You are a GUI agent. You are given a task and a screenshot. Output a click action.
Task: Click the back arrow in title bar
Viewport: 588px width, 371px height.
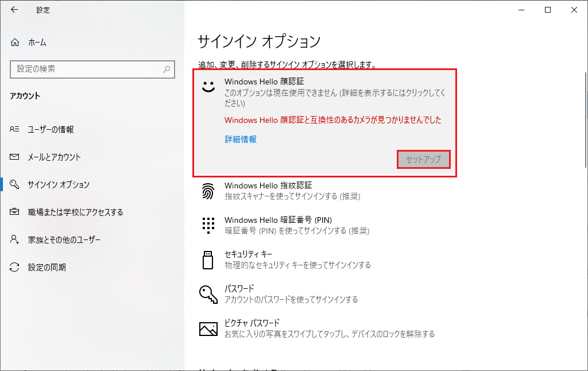click(14, 10)
